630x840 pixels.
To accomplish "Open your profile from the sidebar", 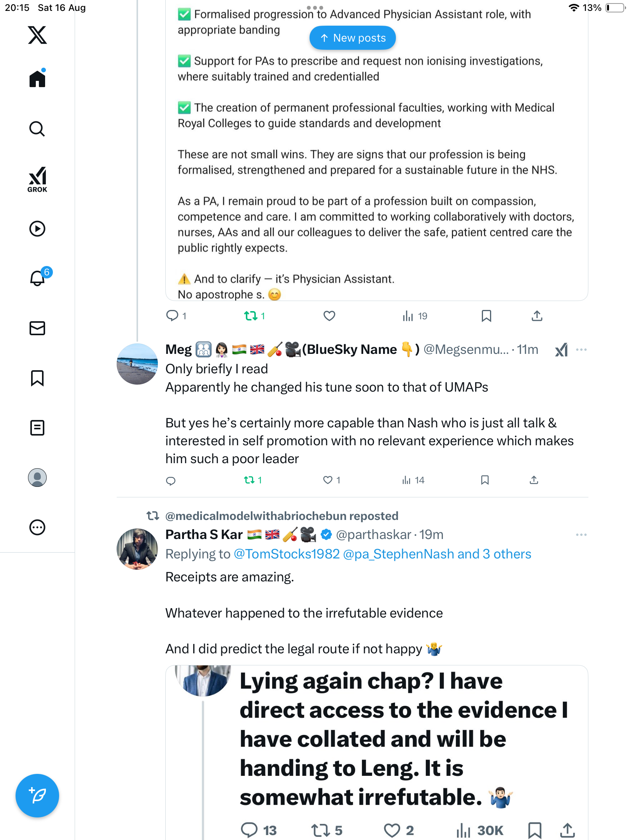I will pyautogui.click(x=37, y=478).
